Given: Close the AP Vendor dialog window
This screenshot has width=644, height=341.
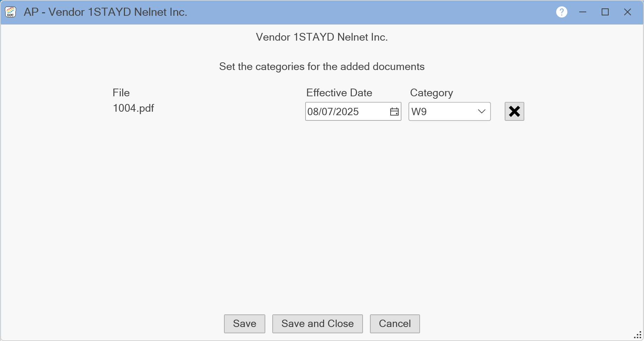Looking at the screenshot, I should click(x=627, y=12).
